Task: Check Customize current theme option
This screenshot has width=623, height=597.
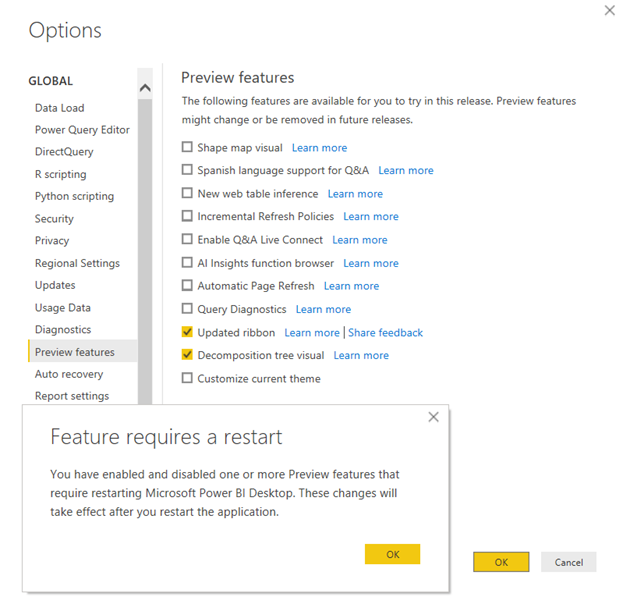Action: (187, 378)
